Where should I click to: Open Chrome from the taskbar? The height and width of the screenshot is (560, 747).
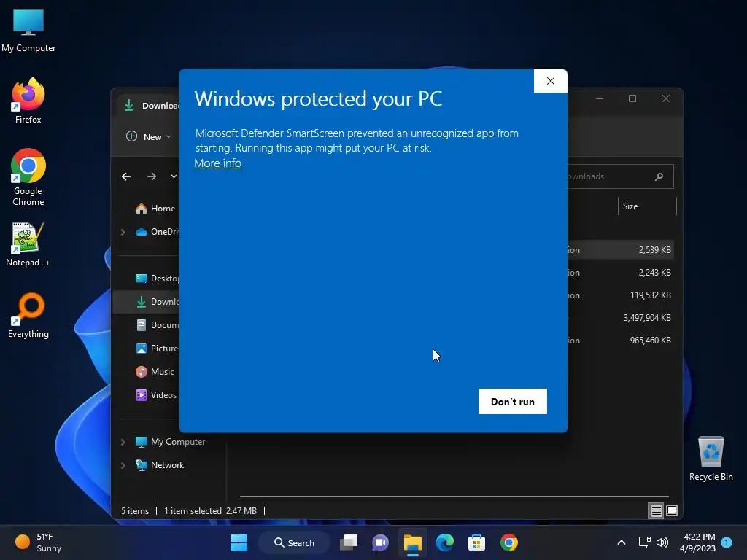click(x=508, y=542)
